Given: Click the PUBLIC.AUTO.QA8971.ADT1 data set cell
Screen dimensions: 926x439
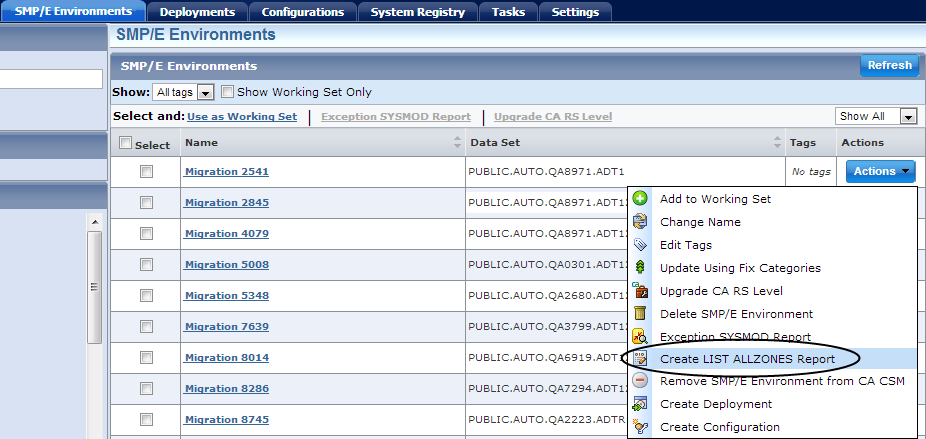Looking at the screenshot, I should pos(625,172).
